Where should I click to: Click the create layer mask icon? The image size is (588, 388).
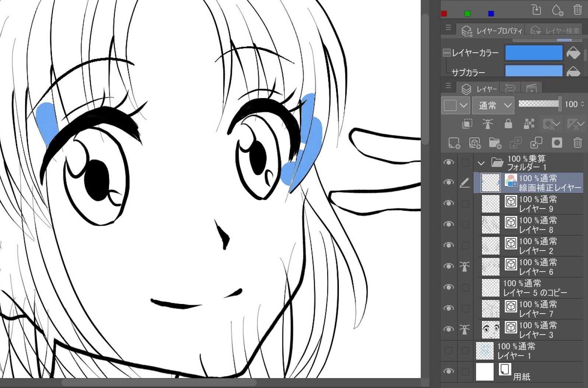coord(557,143)
